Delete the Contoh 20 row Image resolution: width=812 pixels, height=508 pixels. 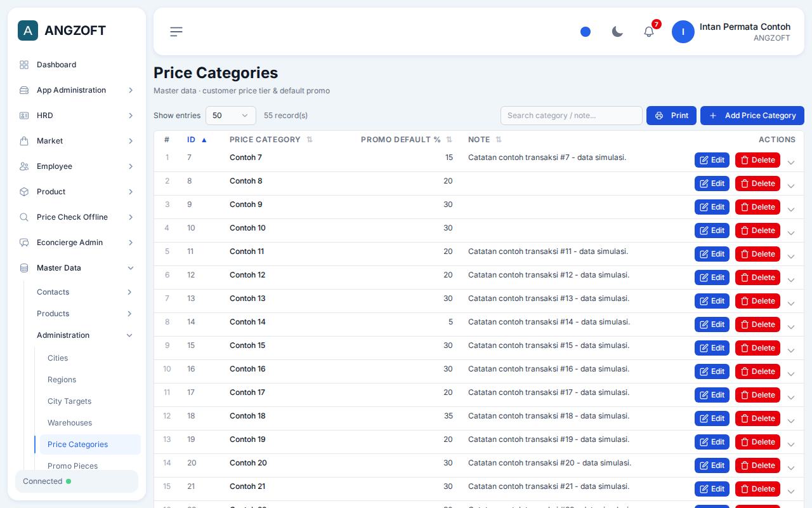(757, 465)
